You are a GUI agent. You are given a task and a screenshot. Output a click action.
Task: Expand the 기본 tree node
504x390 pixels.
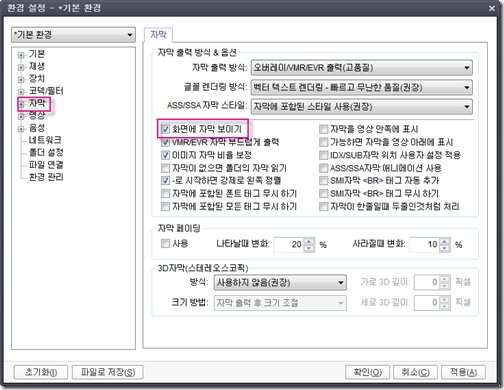21,55
